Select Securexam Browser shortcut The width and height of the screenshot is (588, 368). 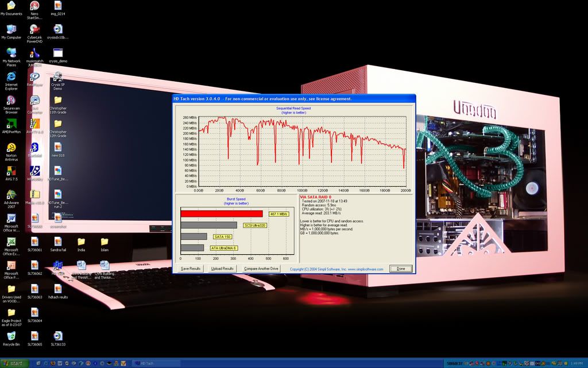coord(11,105)
